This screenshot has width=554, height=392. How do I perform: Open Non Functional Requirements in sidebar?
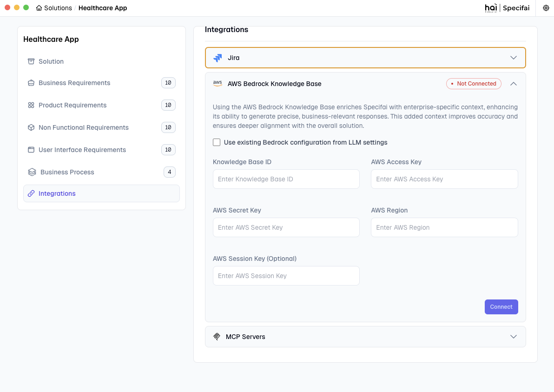(101, 127)
